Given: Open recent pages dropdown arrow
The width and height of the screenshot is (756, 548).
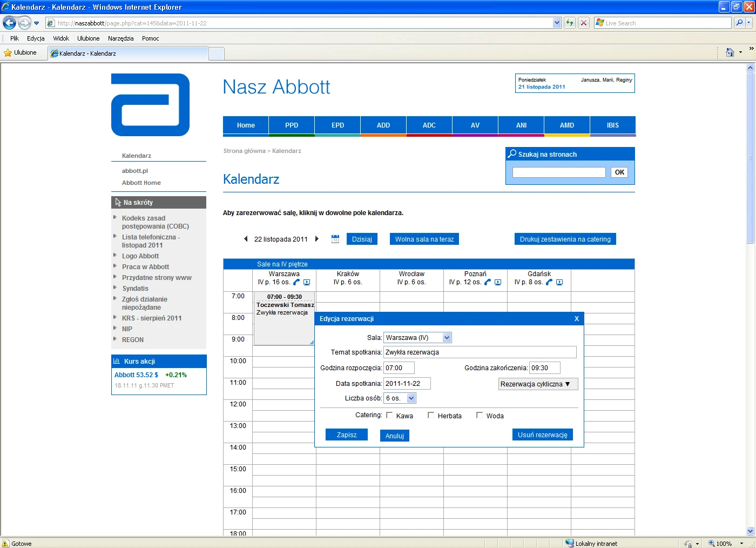Looking at the screenshot, I should pyautogui.click(x=36, y=23).
